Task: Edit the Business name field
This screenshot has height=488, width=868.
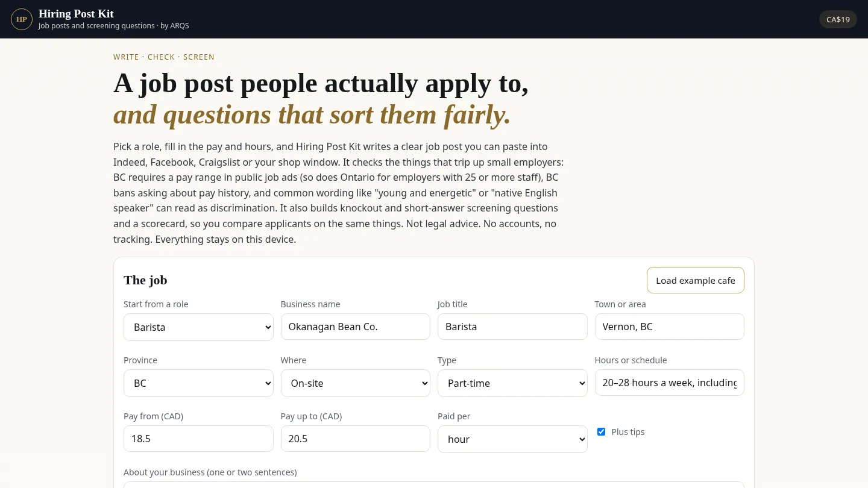Action: pos(356,327)
